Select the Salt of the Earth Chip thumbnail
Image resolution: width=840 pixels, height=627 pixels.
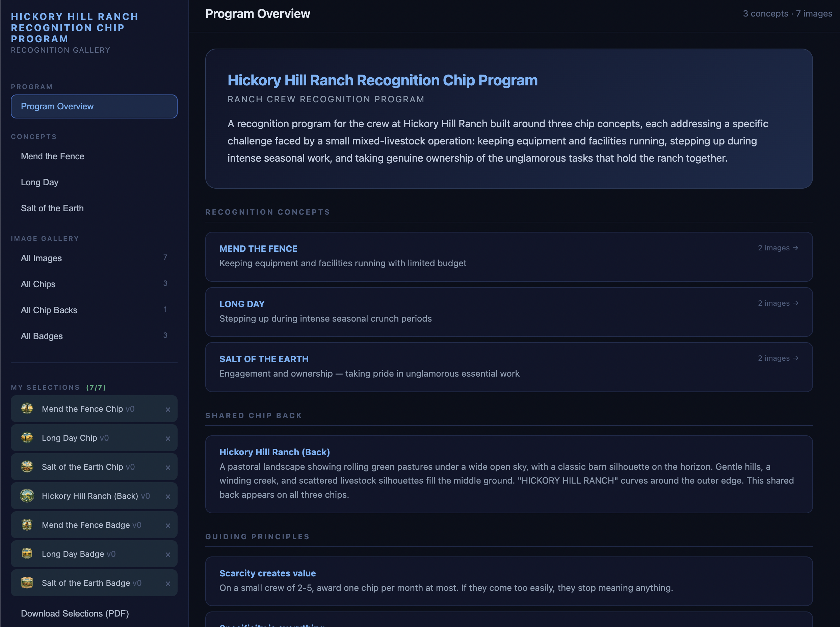[27, 467]
